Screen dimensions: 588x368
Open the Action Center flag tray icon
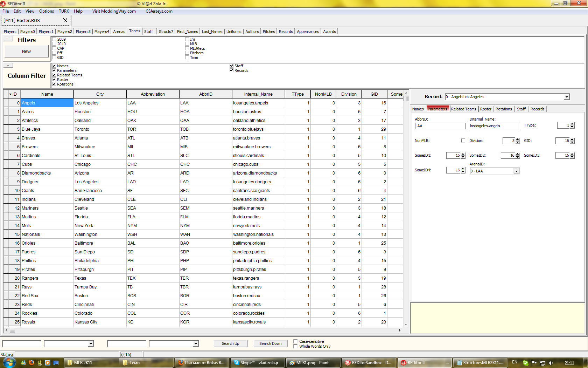(x=534, y=363)
